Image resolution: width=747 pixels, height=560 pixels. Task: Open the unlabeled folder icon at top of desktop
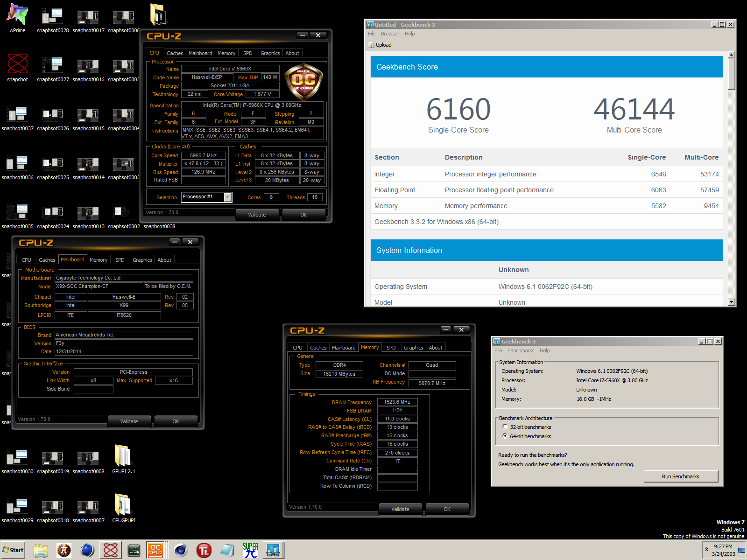(x=158, y=14)
